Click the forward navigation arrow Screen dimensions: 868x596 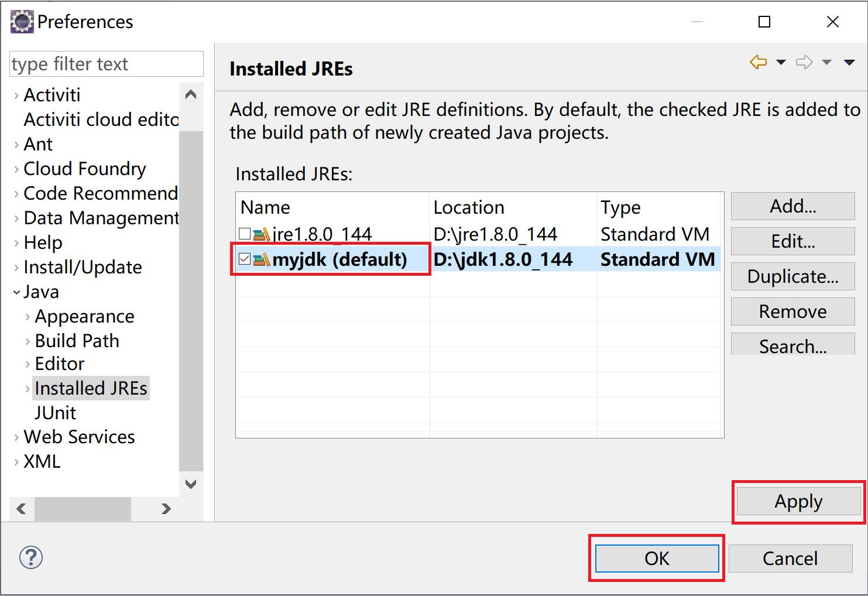[804, 62]
